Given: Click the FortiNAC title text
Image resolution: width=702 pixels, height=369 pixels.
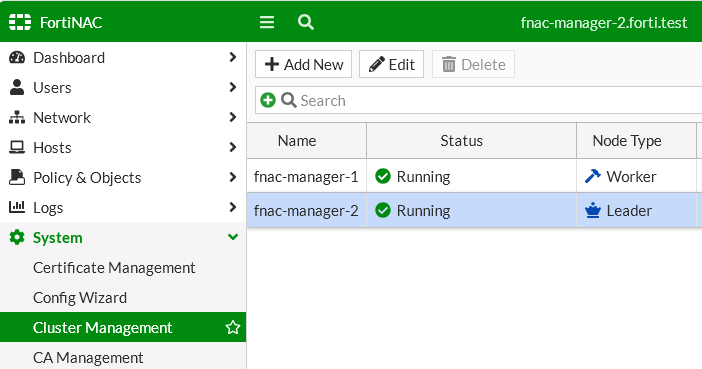Looking at the screenshot, I should 71,22.
